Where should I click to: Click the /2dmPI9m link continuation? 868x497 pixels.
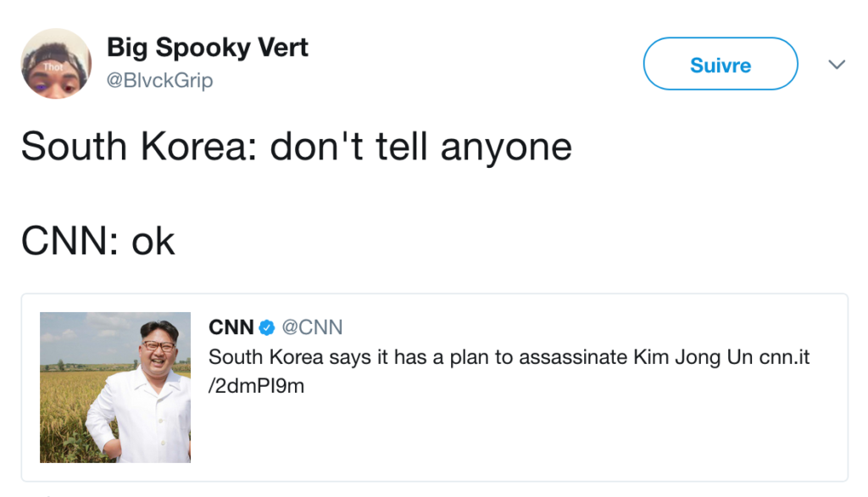pyautogui.click(x=256, y=386)
